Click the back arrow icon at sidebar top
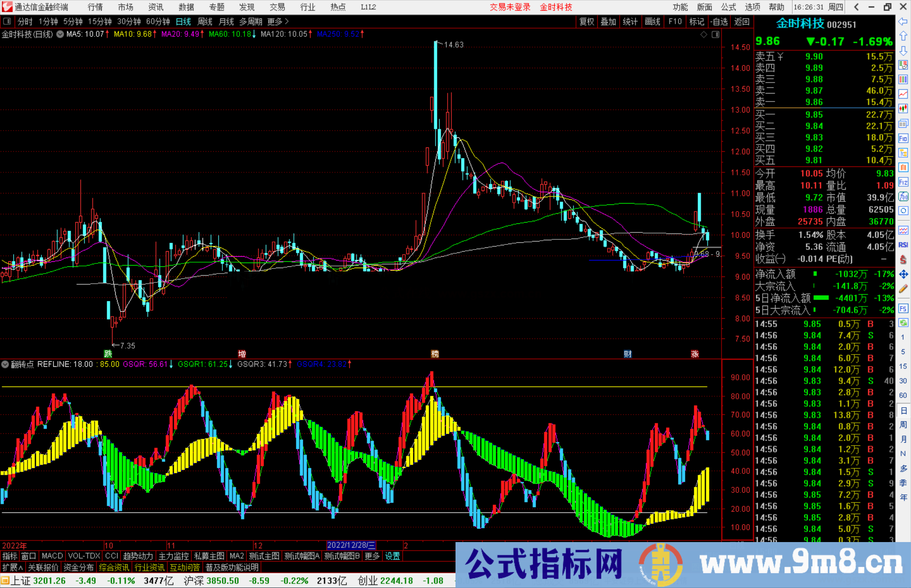Viewport: 911px width, 588px height. point(903,21)
